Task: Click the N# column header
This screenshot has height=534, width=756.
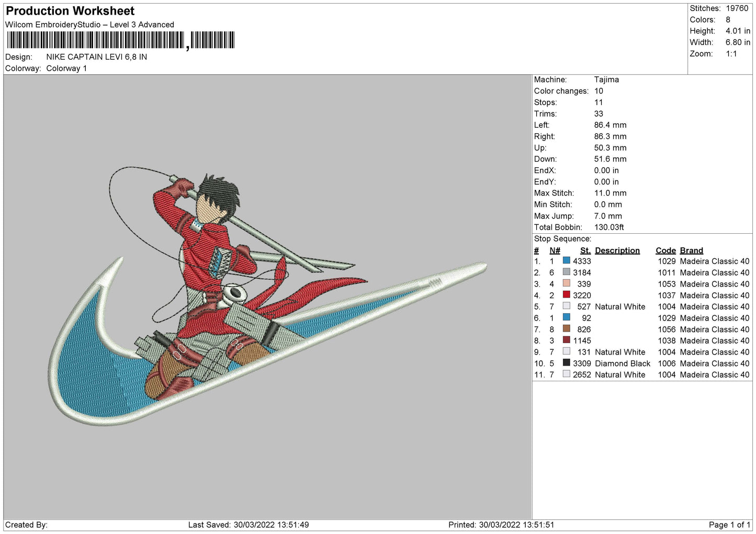Action: click(x=555, y=251)
